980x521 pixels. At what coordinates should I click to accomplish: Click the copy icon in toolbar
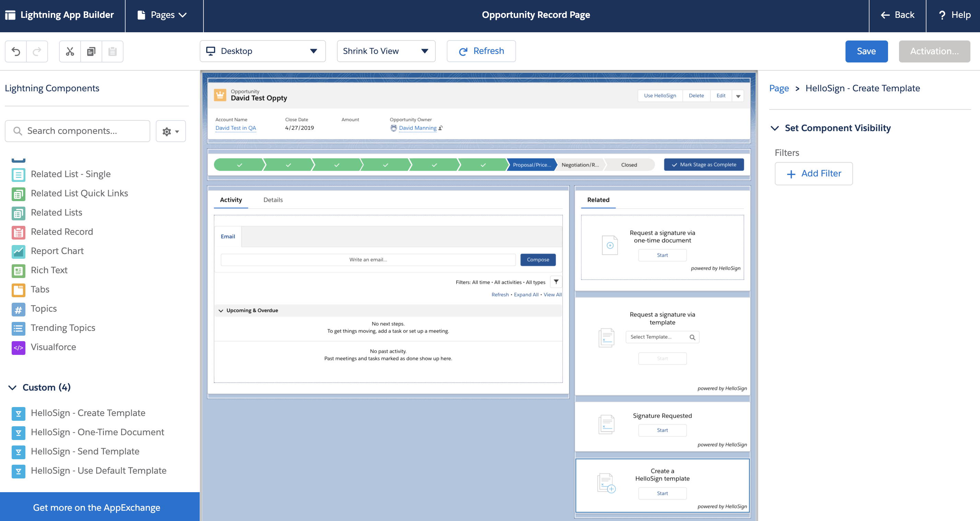click(91, 51)
